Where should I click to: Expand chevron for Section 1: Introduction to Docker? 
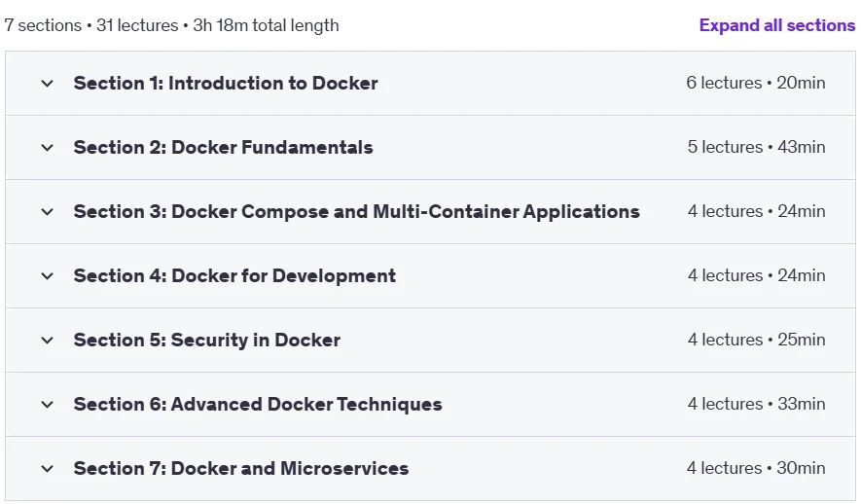coord(48,84)
